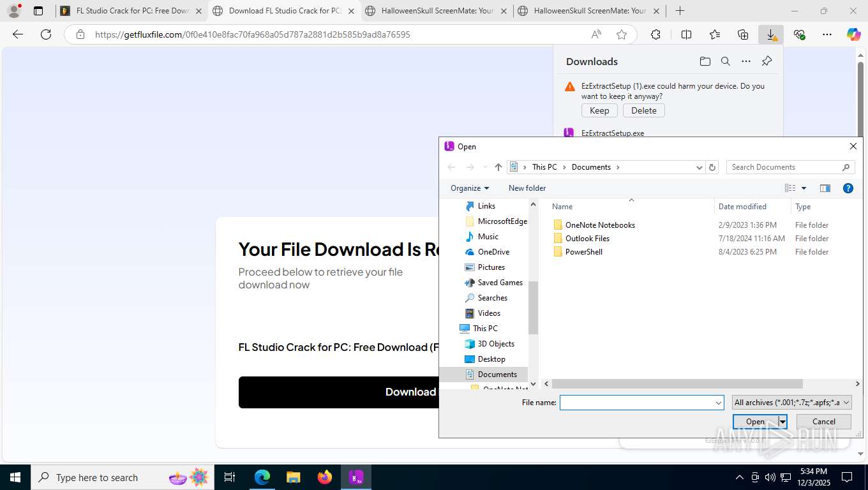Image resolution: width=868 pixels, height=490 pixels.
Task: Refresh the Documents folder listing
Action: (713, 167)
